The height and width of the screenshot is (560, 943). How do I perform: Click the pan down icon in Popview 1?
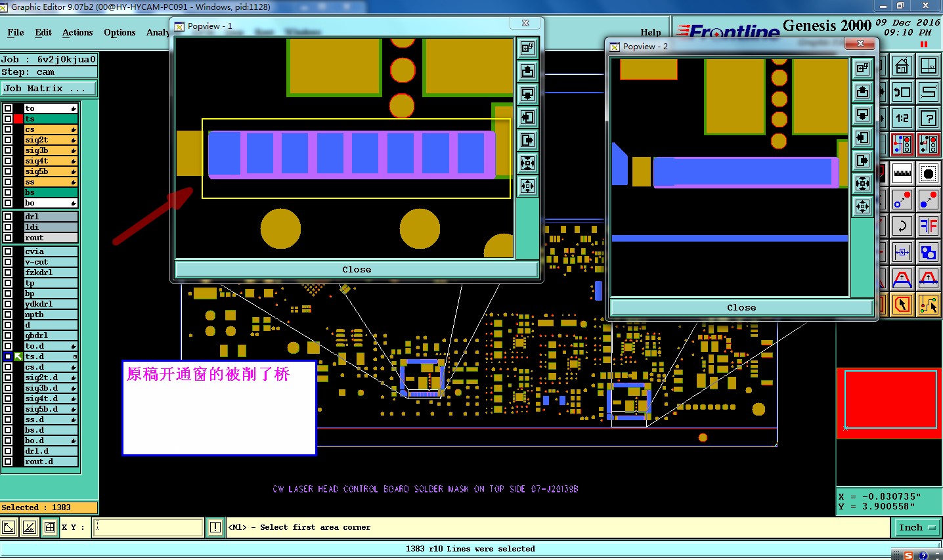pos(528,94)
